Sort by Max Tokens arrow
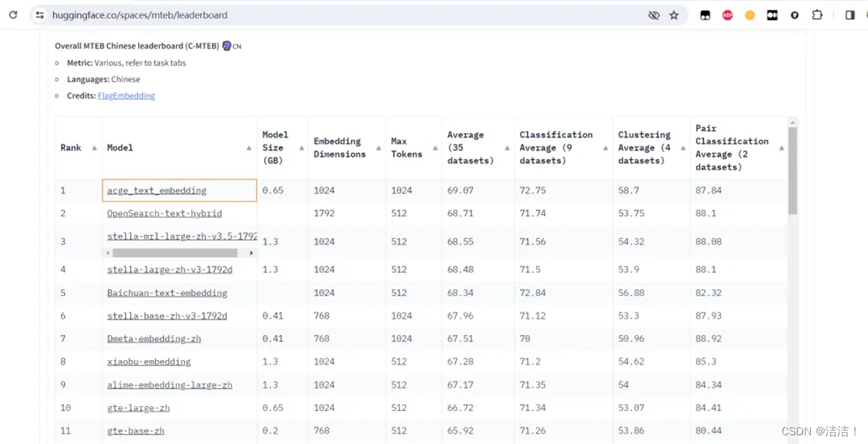The width and height of the screenshot is (868, 444). tap(435, 147)
